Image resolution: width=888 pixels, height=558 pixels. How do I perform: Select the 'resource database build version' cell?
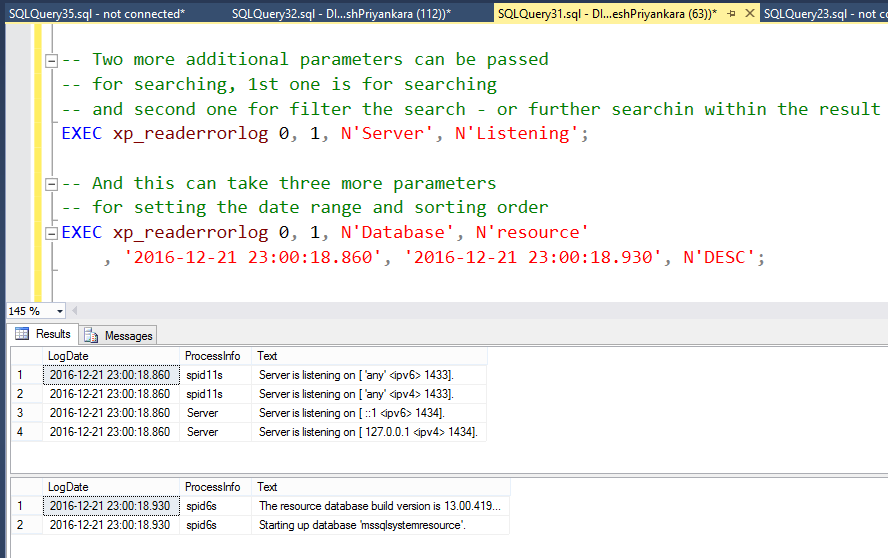[381, 506]
